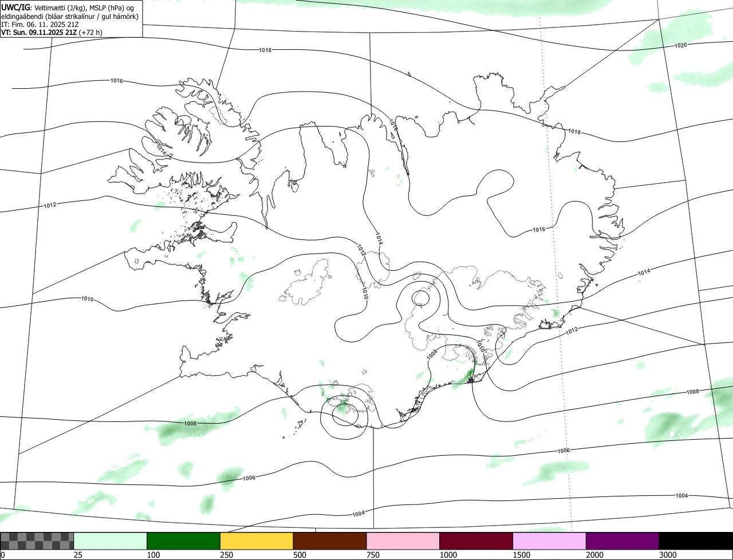Click the gray checkered 0–25 legend swatch
This screenshot has width=733, height=560.
37,541
